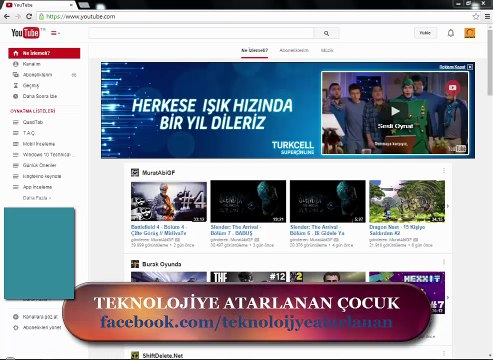Open the Slender The Arrival Bölüm 6 thumbnail
This screenshot has height=360, width=493.
tap(328, 201)
